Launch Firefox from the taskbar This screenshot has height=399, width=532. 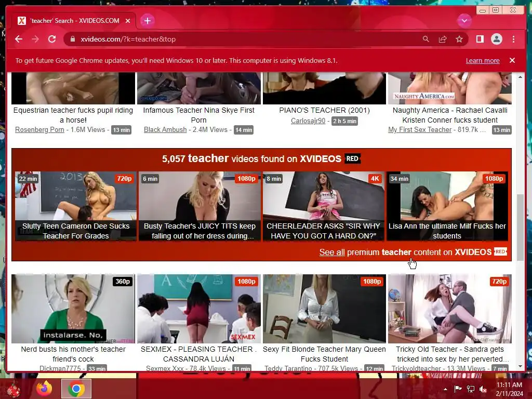45,389
